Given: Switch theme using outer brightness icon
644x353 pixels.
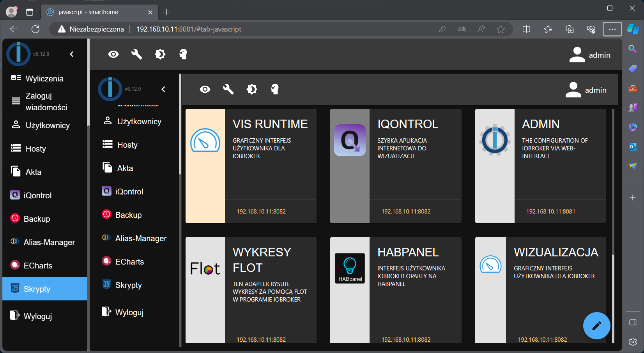Looking at the screenshot, I should [160, 54].
